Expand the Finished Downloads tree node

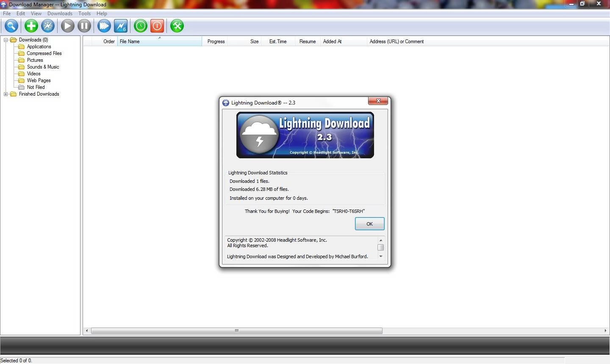pos(6,94)
